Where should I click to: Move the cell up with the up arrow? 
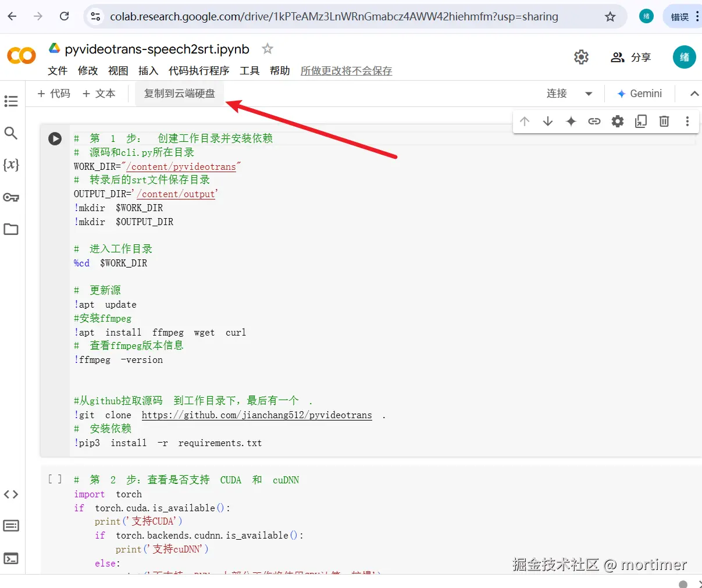pos(525,121)
